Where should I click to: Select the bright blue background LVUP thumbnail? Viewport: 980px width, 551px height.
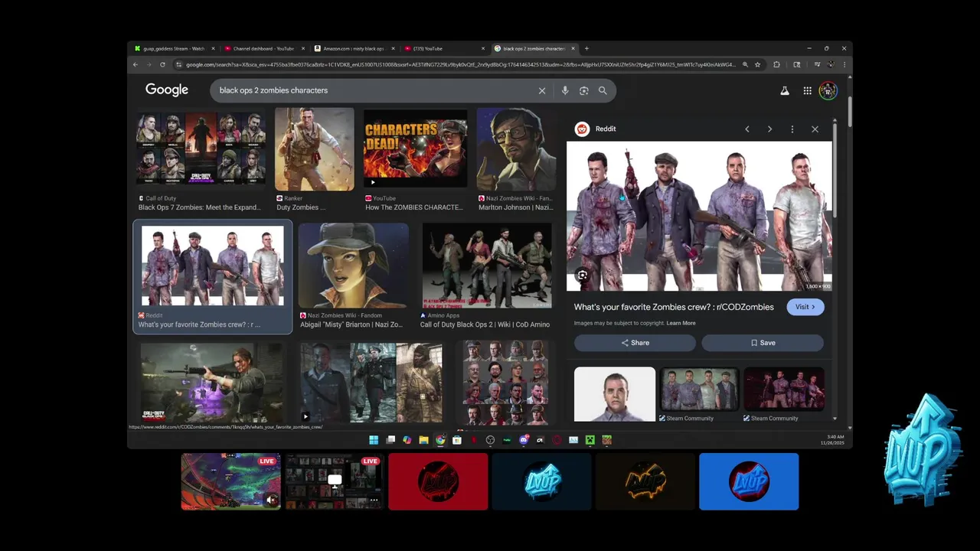tap(749, 481)
